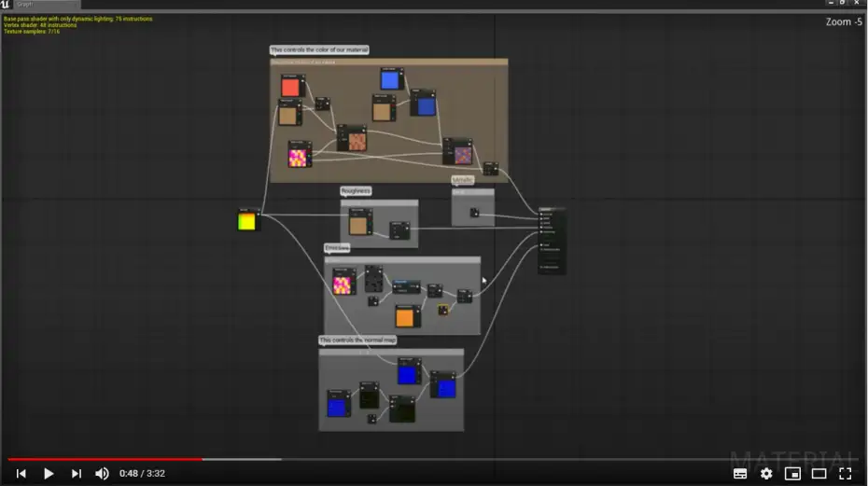Click the base pass shader instructions stat line
Image resolution: width=868 pixels, height=486 pixels.
point(78,19)
